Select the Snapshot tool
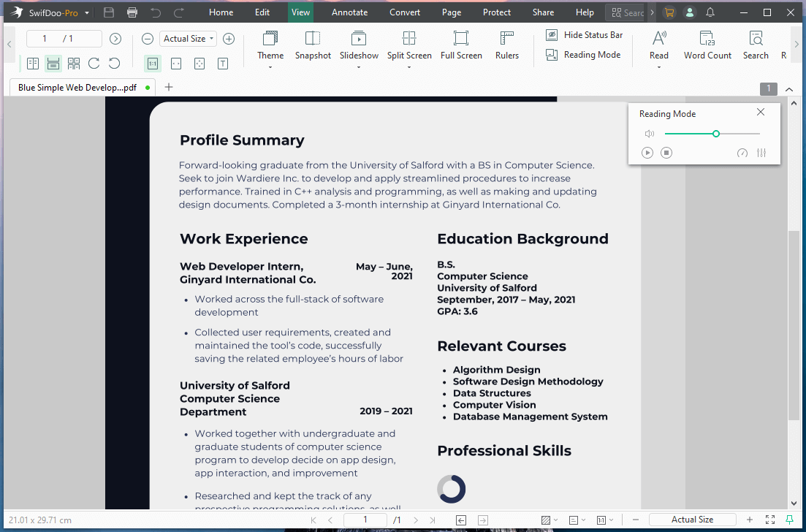 tap(312, 45)
